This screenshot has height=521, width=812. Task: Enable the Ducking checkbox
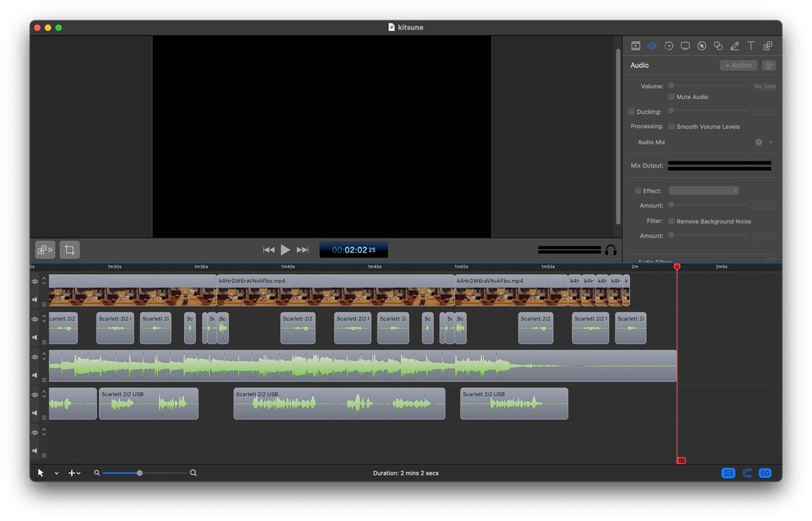click(631, 112)
